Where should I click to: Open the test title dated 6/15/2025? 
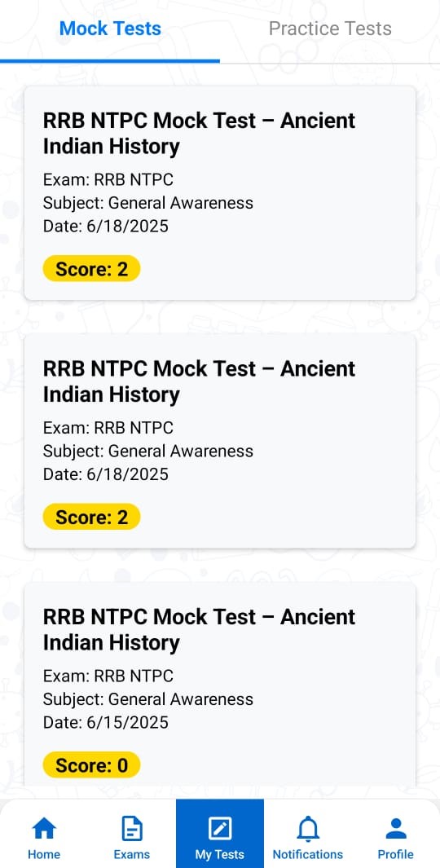[200, 629]
